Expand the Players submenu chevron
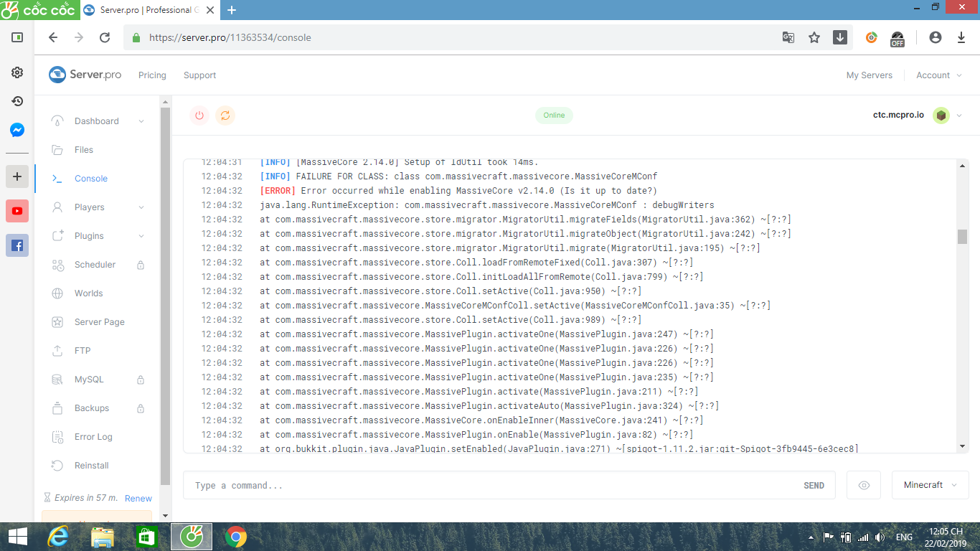Image resolution: width=980 pixels, height=551 pixels. (x=141, y=207)
